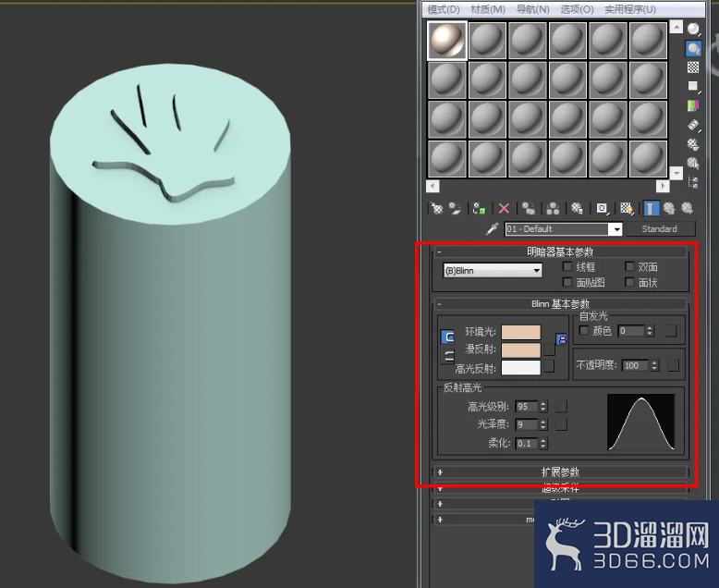Collapse the Blinn 基本参数 rollout
719x588 pixels.
click(x=559, y=304)
